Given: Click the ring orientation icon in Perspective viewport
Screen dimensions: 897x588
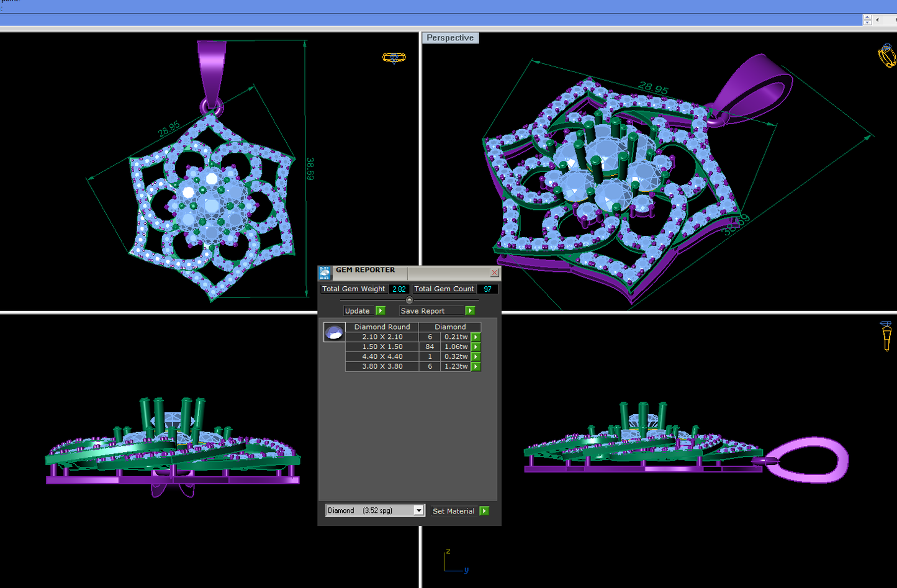Looking at the screenshot, I should point(886,56).
